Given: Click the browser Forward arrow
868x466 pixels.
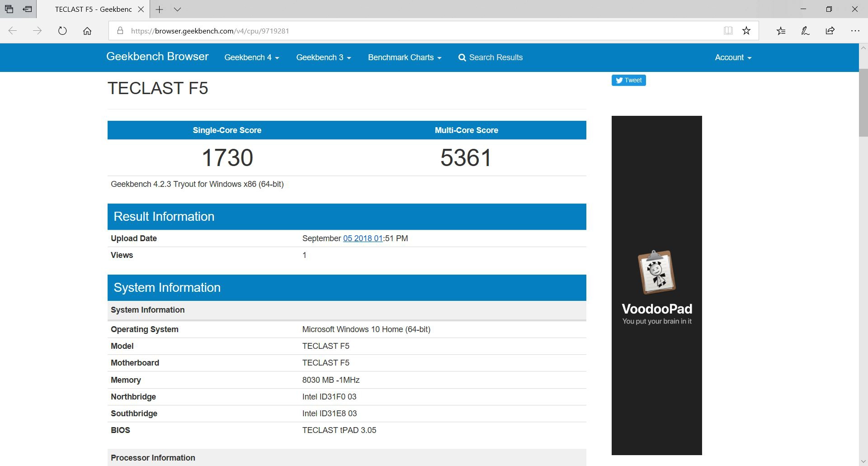Looking at the screenshot, I should (x=38, y=31).
